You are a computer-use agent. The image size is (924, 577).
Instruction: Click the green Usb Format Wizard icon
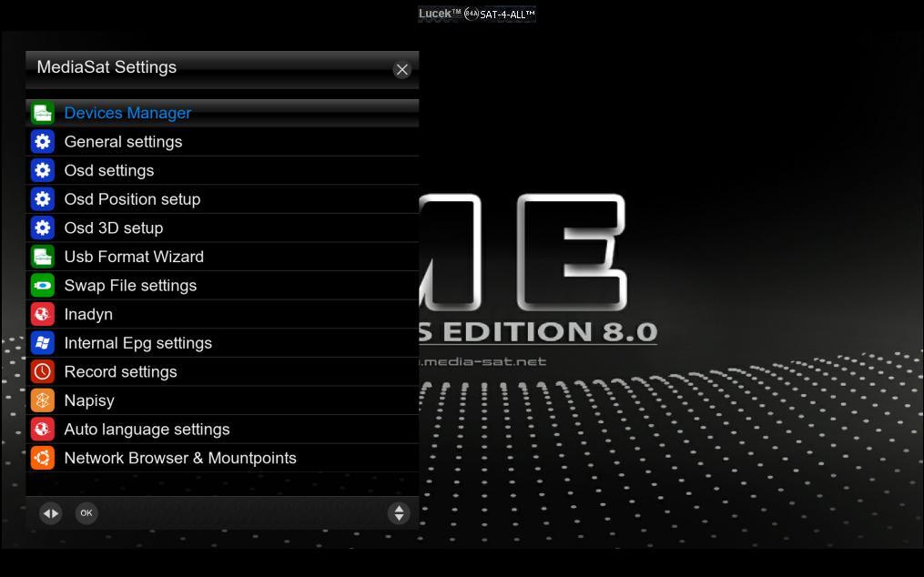pos(43,257)
